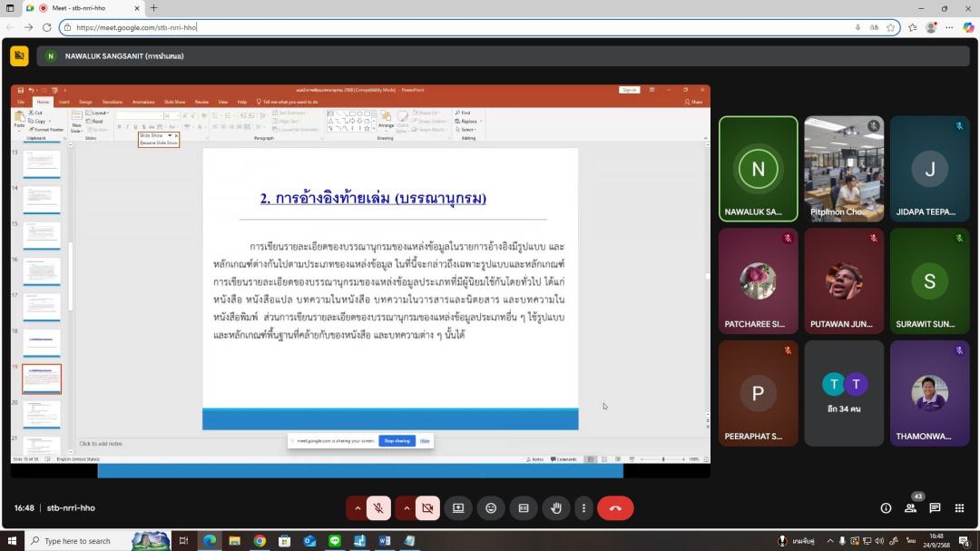
Task: Send a reaction with emoji icon
Action: pos(491,508)
